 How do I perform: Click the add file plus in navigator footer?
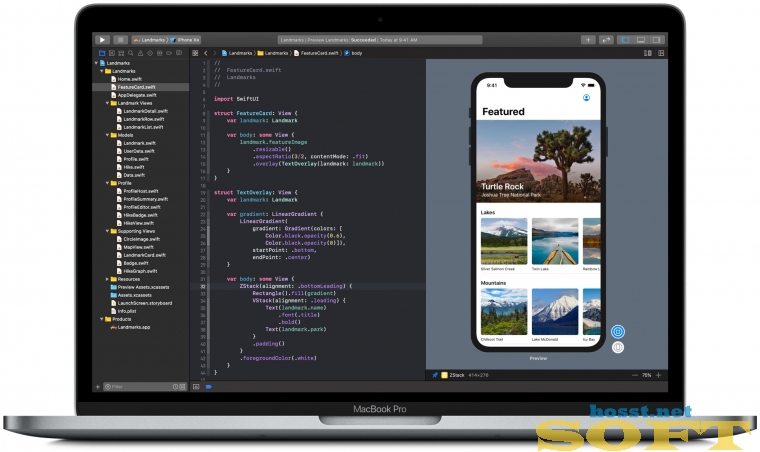[98, 387]
